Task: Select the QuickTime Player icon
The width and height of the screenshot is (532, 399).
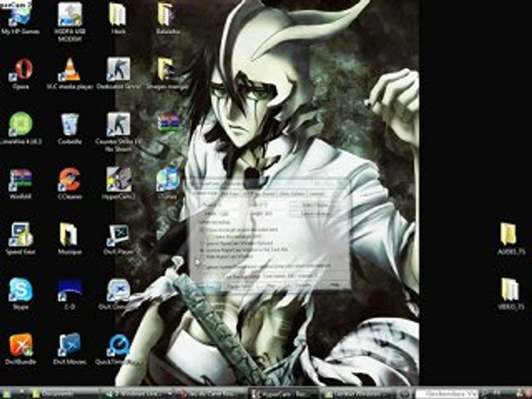Action: point(119,349)
